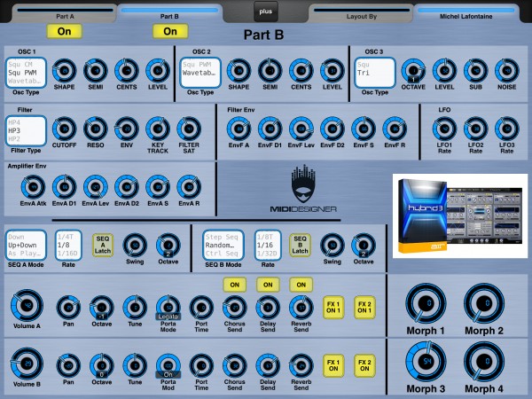
Task: Click the Legato Porta Mode knob
Action: click(x=168, y=308)
